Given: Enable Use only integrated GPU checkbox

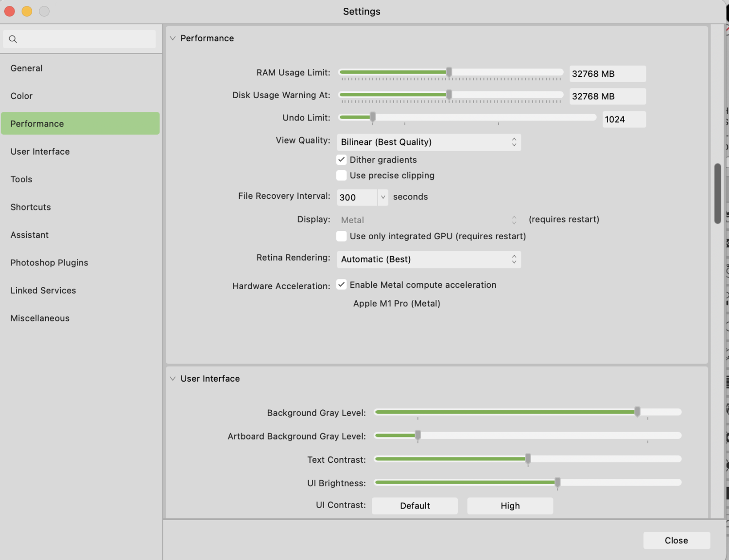Looking at the screenshot, I should (x=342, y=236).
